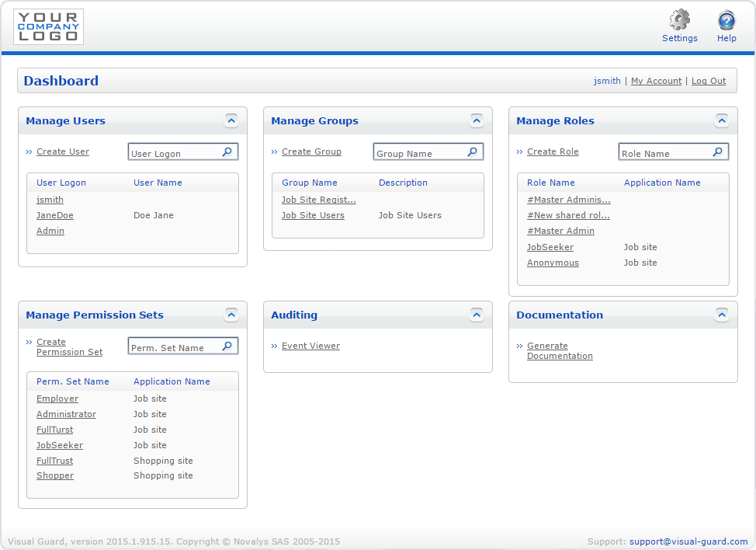Screen dimensions: 756x550
Task: Collapse the Auditing panel
Action: pyautogui.click(x=477, y=314)
